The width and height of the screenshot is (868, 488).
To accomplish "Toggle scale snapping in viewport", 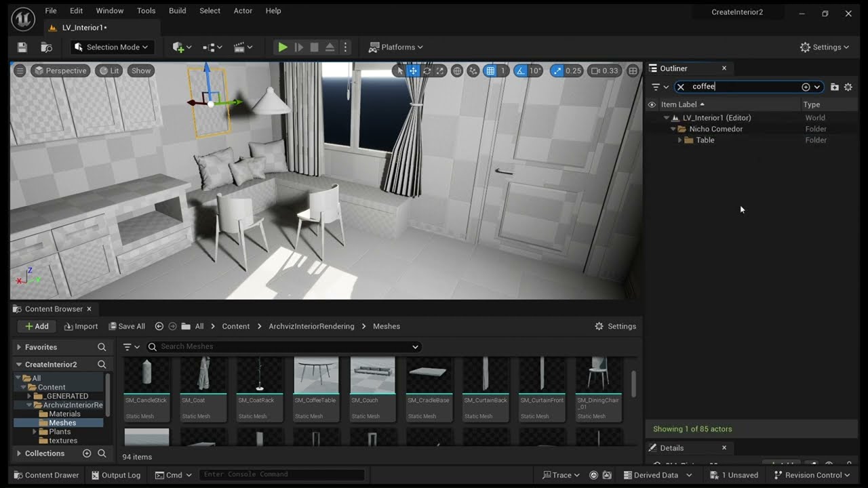I will click(557, 70).
